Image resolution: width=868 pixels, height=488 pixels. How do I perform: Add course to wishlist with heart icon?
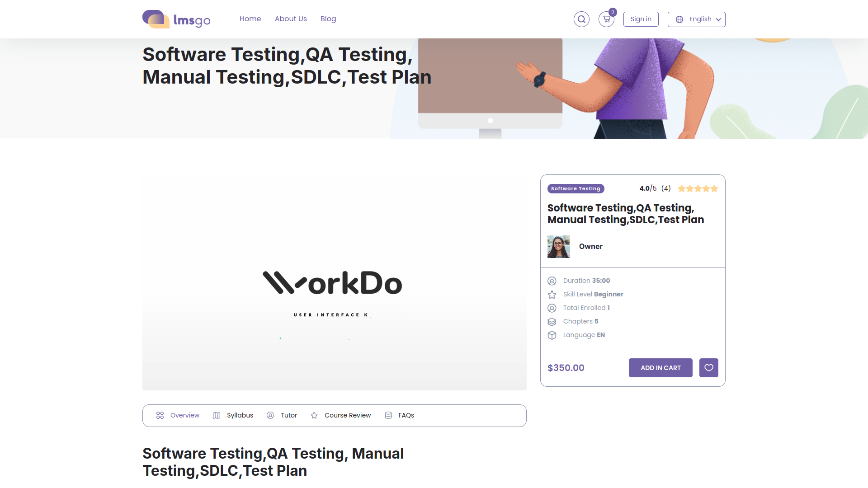708,368
